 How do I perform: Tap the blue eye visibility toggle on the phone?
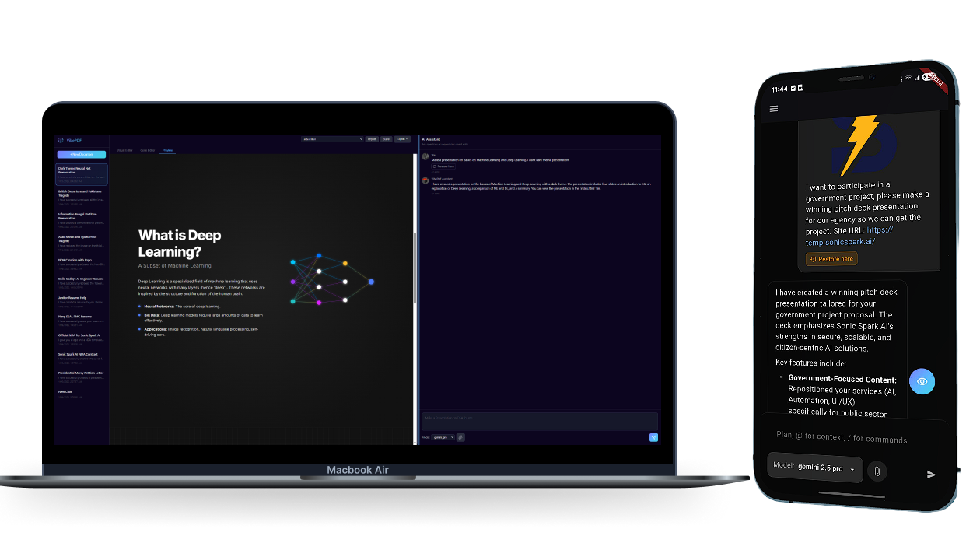coord(922,381)
